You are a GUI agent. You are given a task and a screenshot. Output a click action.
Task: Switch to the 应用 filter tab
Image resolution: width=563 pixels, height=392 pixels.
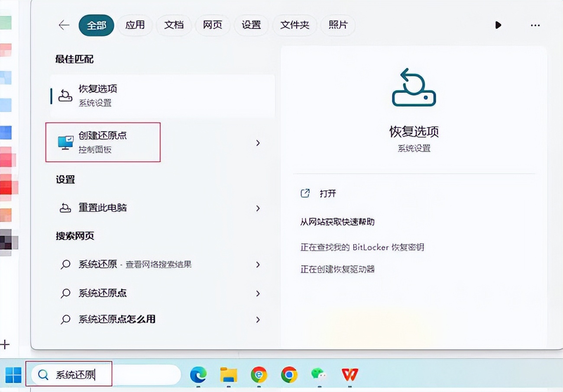135,25
